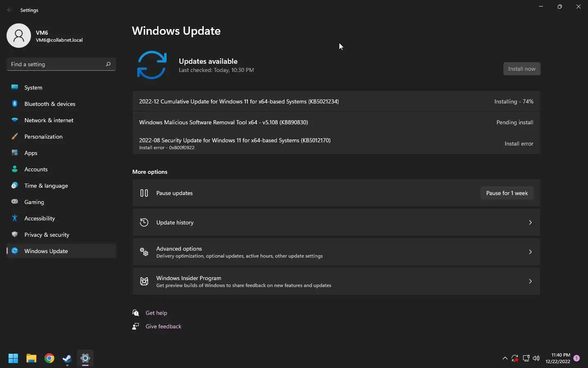This screenshot has width=588, height=368.
Task: Open the Get help link
Action: [x=156, y=313]
